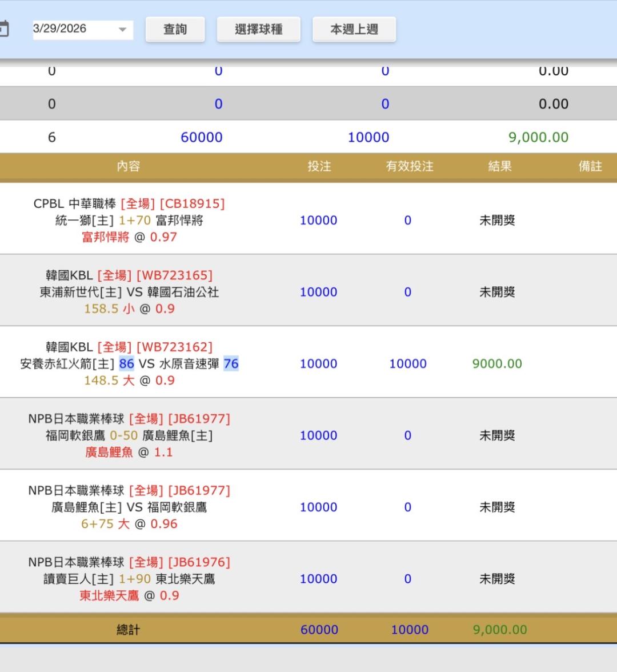Select the 內容 column header

click(x=128, y=166)
